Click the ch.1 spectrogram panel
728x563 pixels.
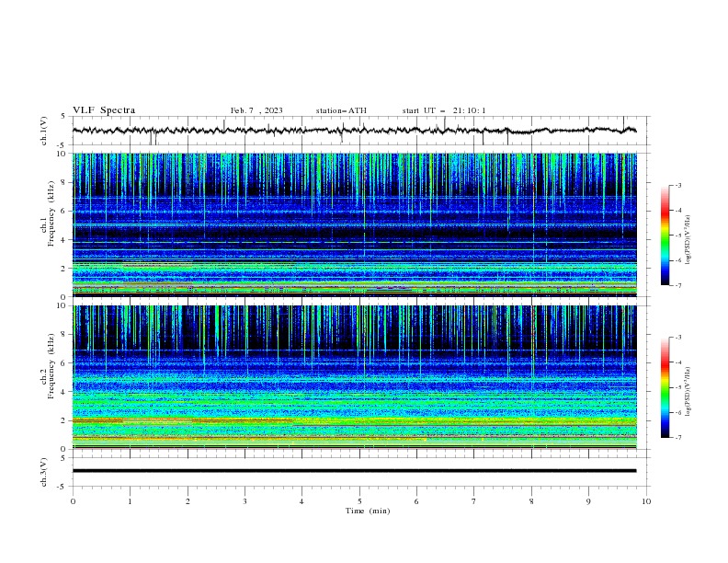354,224
